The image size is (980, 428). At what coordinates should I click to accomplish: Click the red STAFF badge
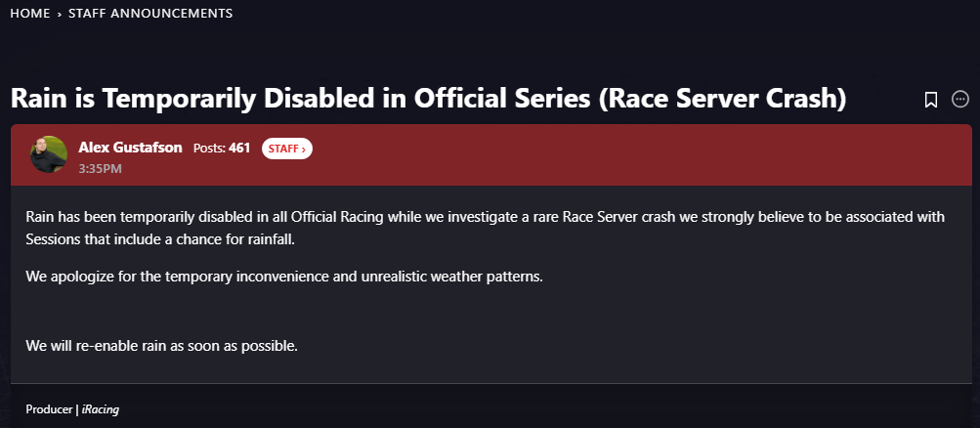[286, 149]
